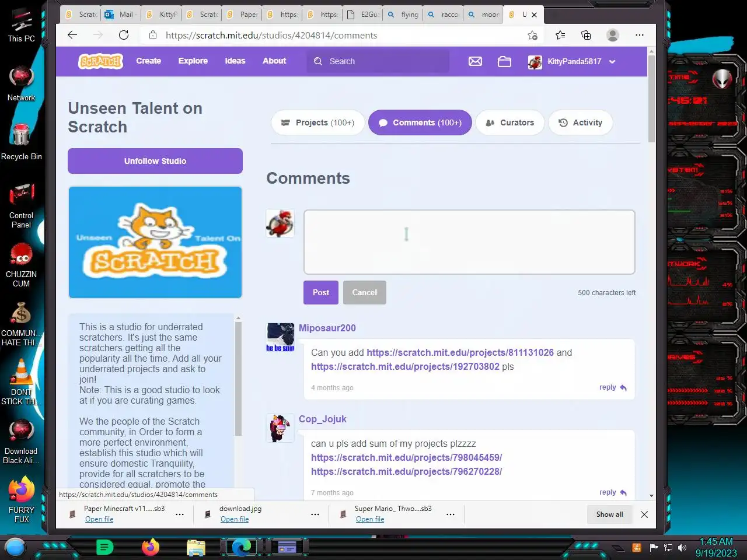Click the Scratch logo in the navbar
The height and width of the screenshot is (560, 747).
click(x=101, y=61)
